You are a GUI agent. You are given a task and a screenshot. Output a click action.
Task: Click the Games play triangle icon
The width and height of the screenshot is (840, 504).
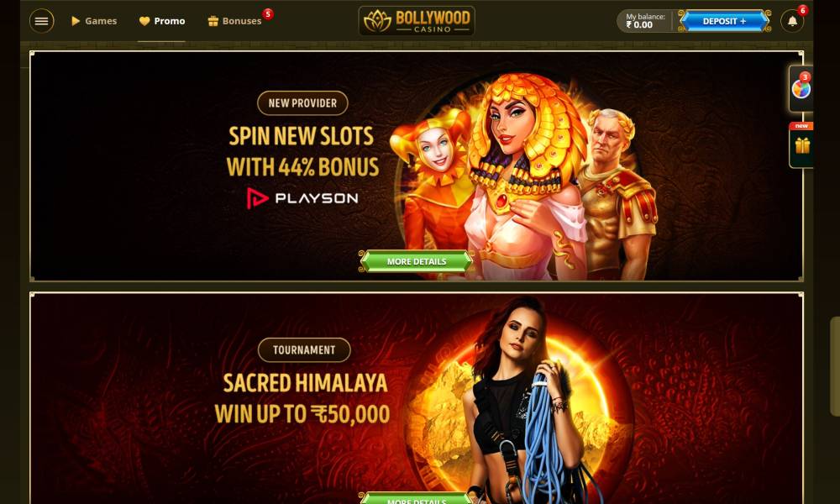(76, 21)
